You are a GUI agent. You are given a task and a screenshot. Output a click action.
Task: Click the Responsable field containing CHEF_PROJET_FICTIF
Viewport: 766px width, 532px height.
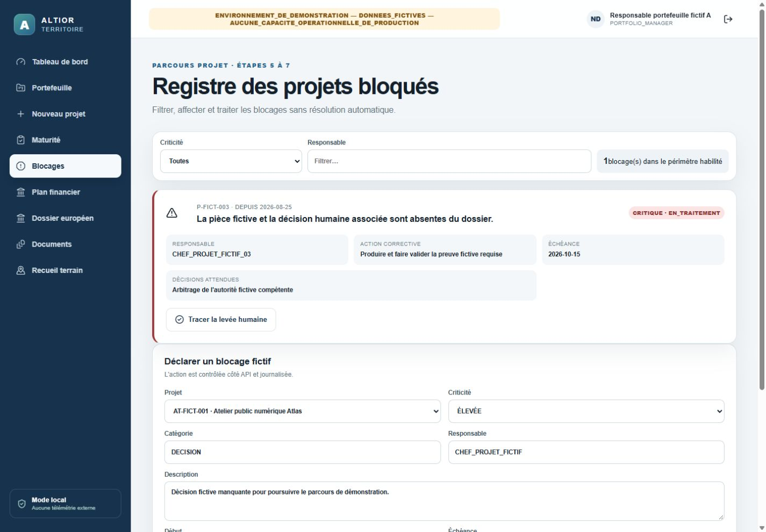pos(586,452)
